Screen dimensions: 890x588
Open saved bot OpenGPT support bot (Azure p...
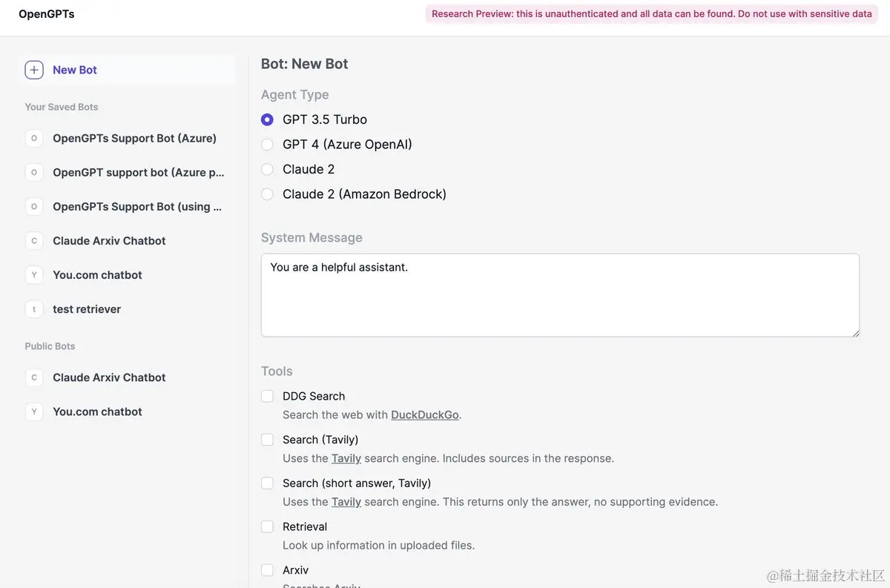pos(127,172)
